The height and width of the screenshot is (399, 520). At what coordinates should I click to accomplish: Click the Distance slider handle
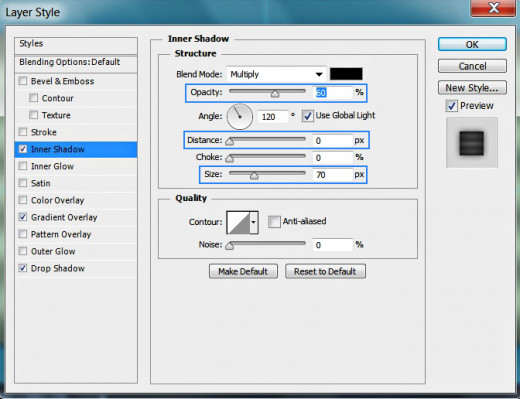(x=229, y=142)
